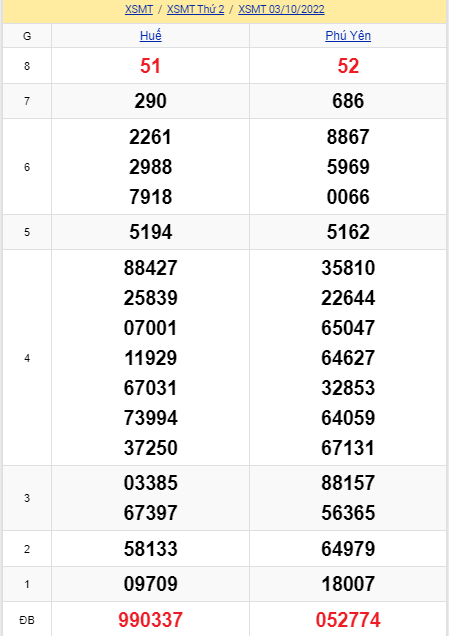
Task: Open the Phú Yên province link
Action: tap(348, 36)
